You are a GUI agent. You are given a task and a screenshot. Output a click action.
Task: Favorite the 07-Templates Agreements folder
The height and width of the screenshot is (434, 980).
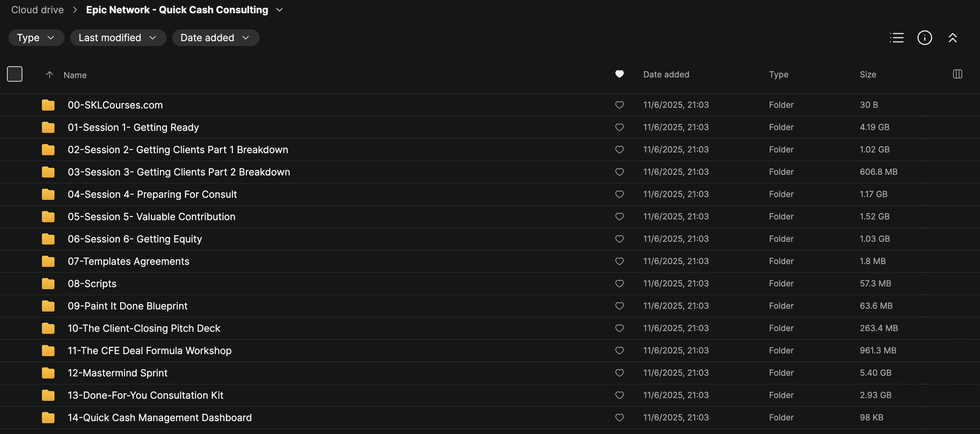click(619, 261)
